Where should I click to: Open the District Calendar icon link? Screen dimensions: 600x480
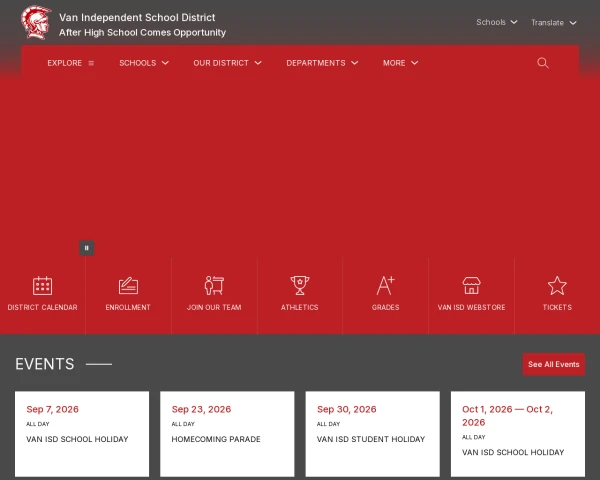coord(42,286)
